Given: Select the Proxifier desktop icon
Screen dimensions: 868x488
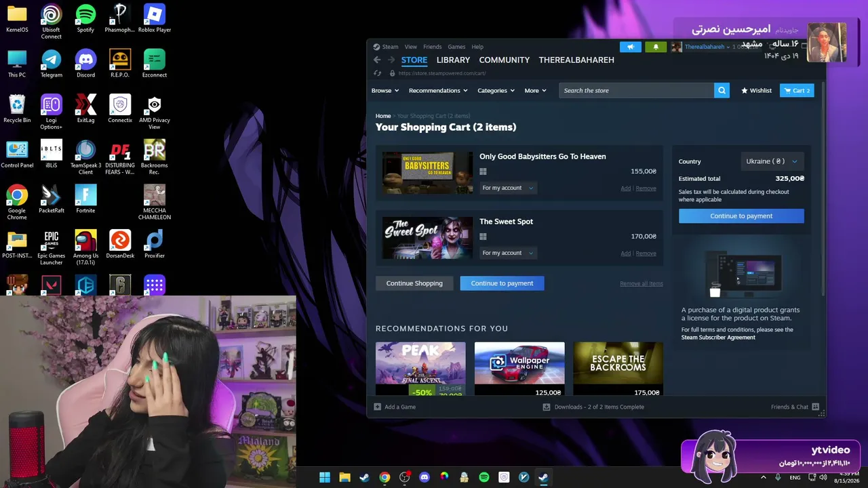Looking at the screenshot, I should click(155, 245).
